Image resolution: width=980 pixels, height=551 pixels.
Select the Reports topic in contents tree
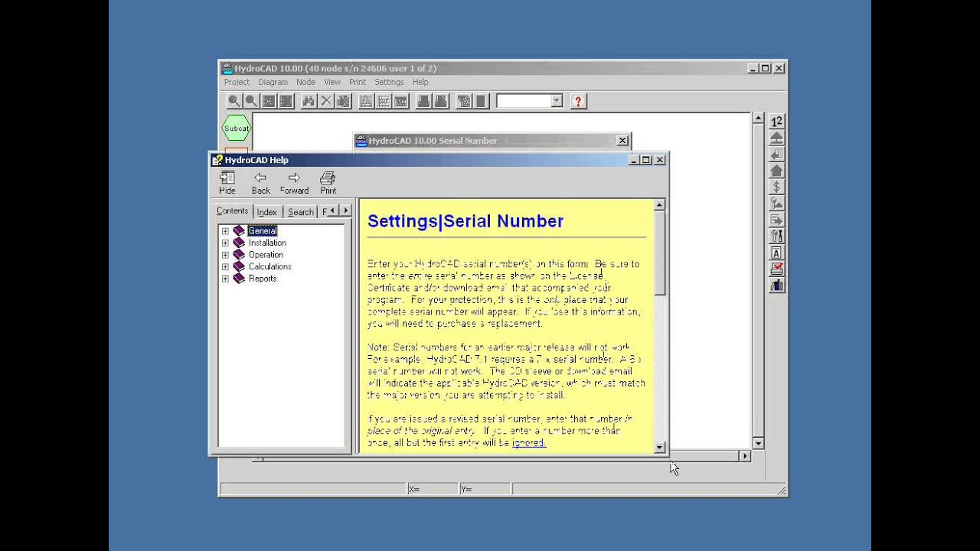pyautogui.click(x=262, y=279)
